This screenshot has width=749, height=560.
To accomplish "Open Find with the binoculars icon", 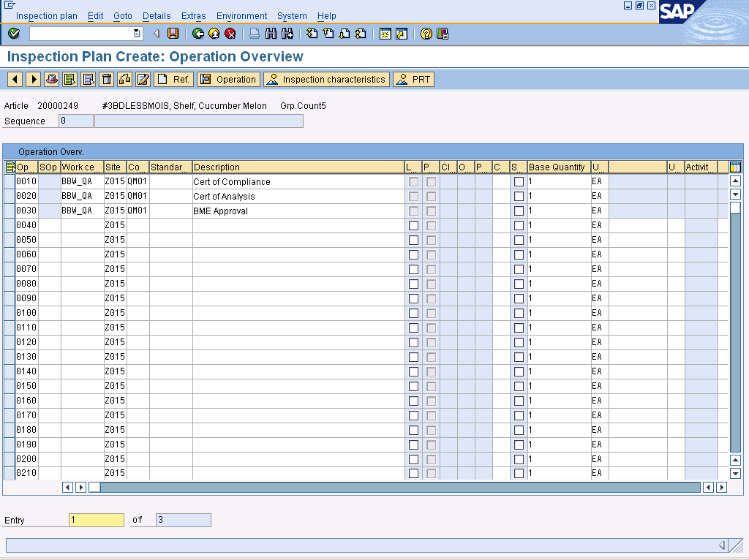I will click(x=271, y=34).
